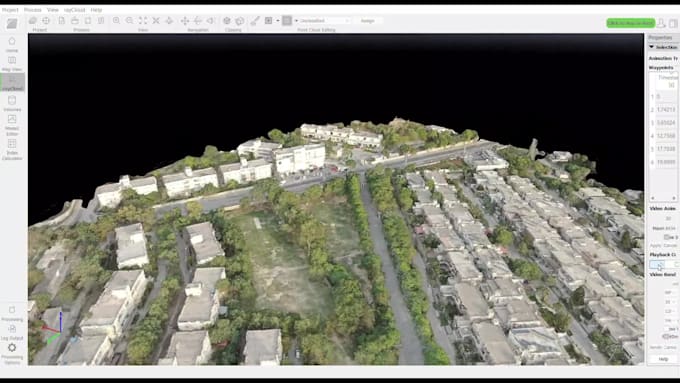
Task: Select the rayCloud view in the sidebar
Action: coord(12,82)
